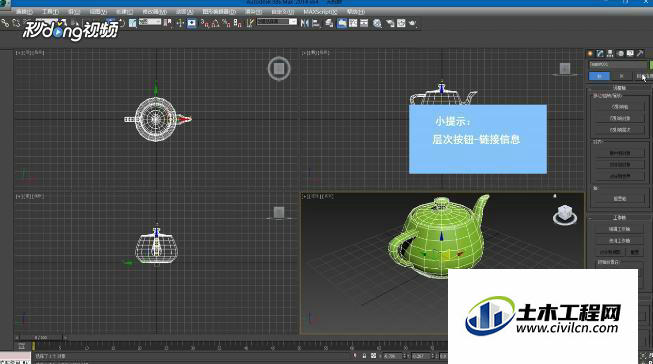Toggle the 3D Snaps button
Screen dimensions: 653x364
tap(204, 23)
